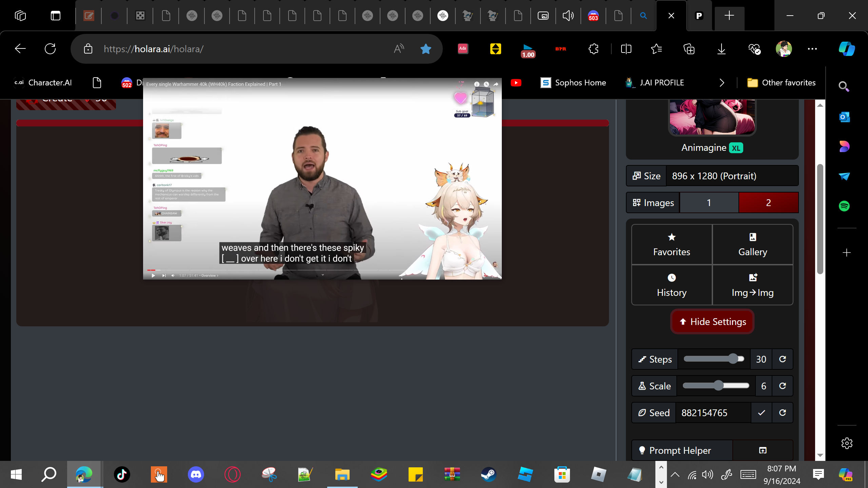Switch to the tab with the magnifier icon
868x488 pixels.
click(x=643, y=16)
